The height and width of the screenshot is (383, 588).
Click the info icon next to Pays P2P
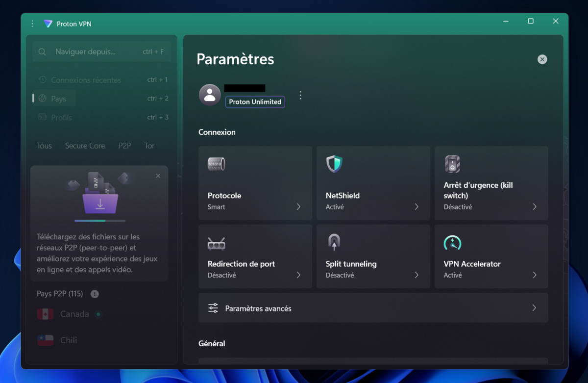95,294
